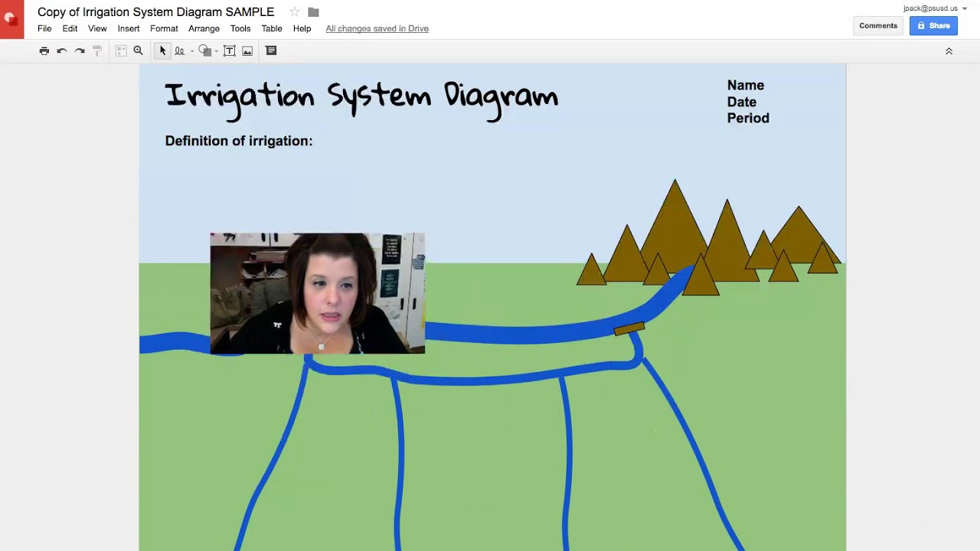The width and height of the screenshot is (980, 551).
Task: Open the Table menu
Action: 272,28
